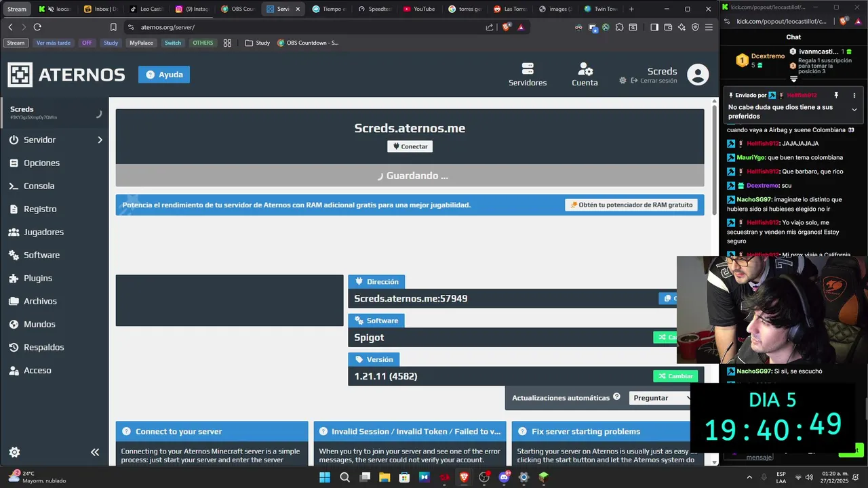Click the Aternos logo
The height and width of the screenshot is (488, 868).
[x=66, y=75]
